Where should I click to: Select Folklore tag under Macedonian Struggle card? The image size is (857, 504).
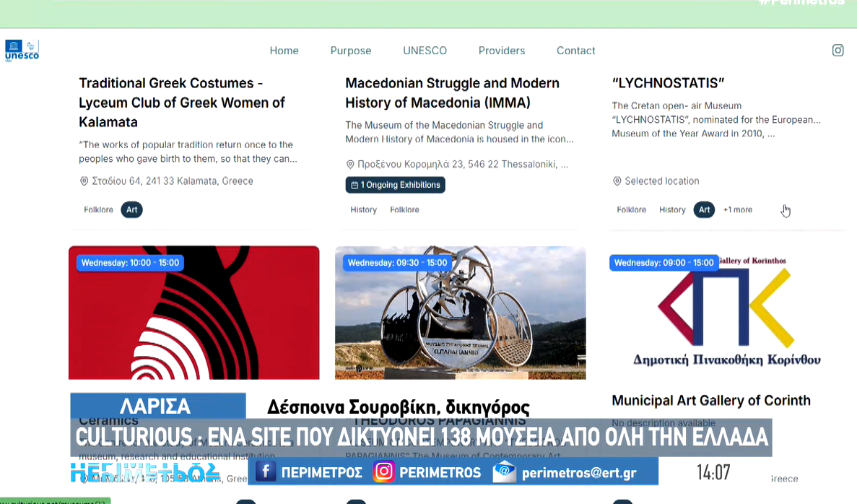tap(404, 210)
